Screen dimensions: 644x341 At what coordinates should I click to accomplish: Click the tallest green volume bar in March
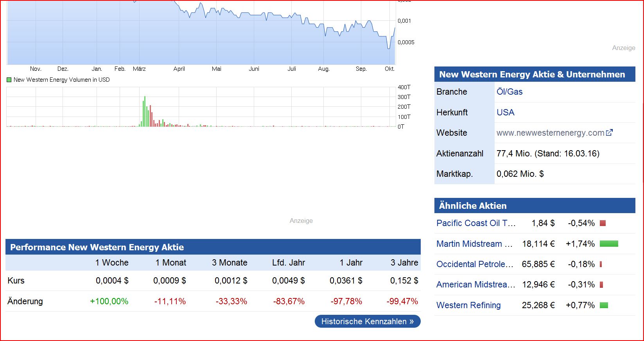pos(145,111)
